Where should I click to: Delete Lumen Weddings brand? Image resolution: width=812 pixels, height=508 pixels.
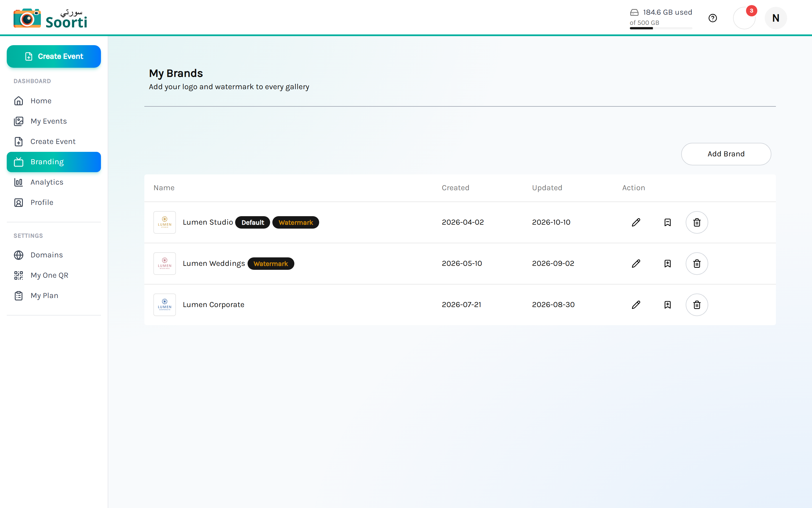(697, 264)
